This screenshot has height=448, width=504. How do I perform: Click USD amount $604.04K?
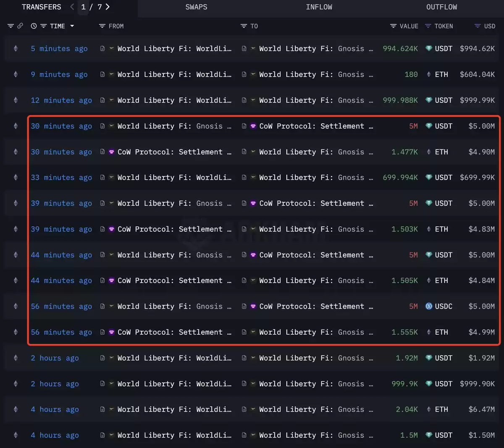(x=477, y=75)
